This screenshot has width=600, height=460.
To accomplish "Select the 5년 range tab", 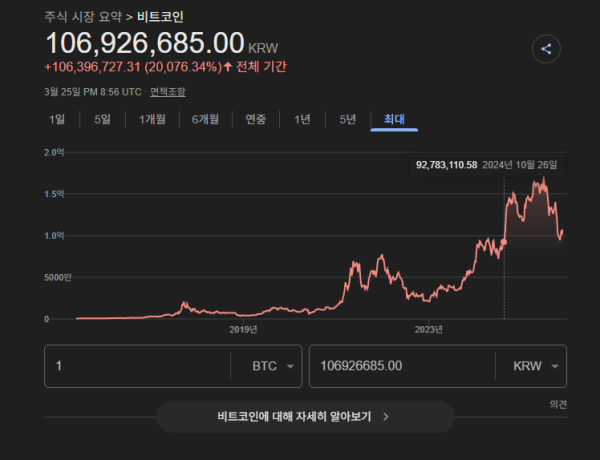I will point(347,120).
